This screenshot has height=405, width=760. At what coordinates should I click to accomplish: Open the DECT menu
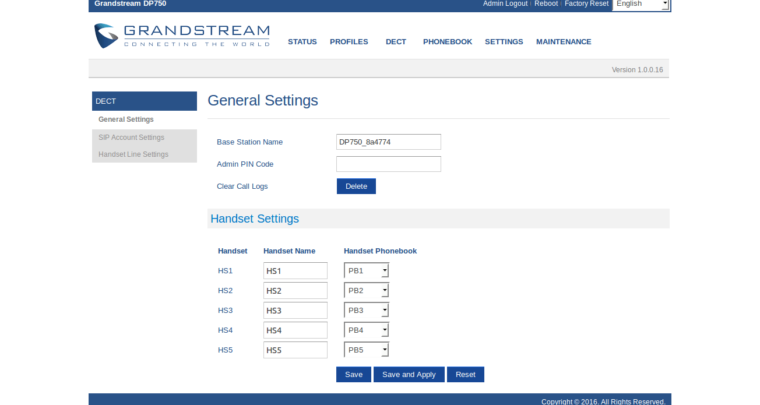396,42
